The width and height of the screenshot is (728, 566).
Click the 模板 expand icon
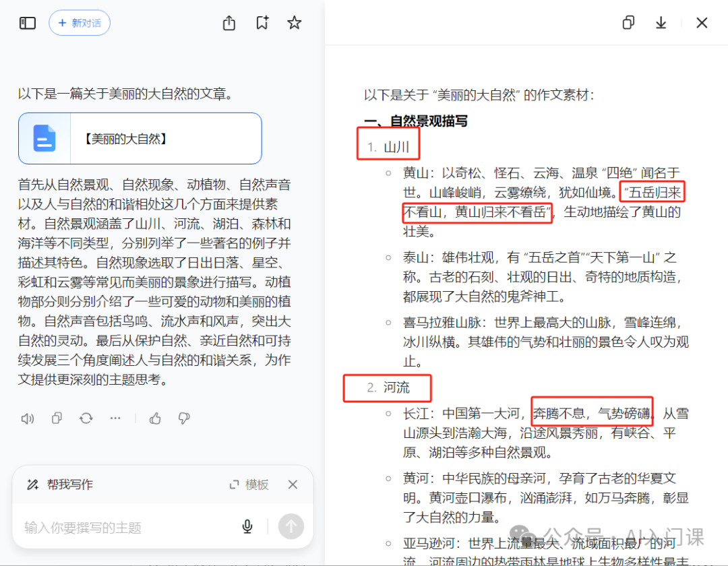tap(234, 485)
